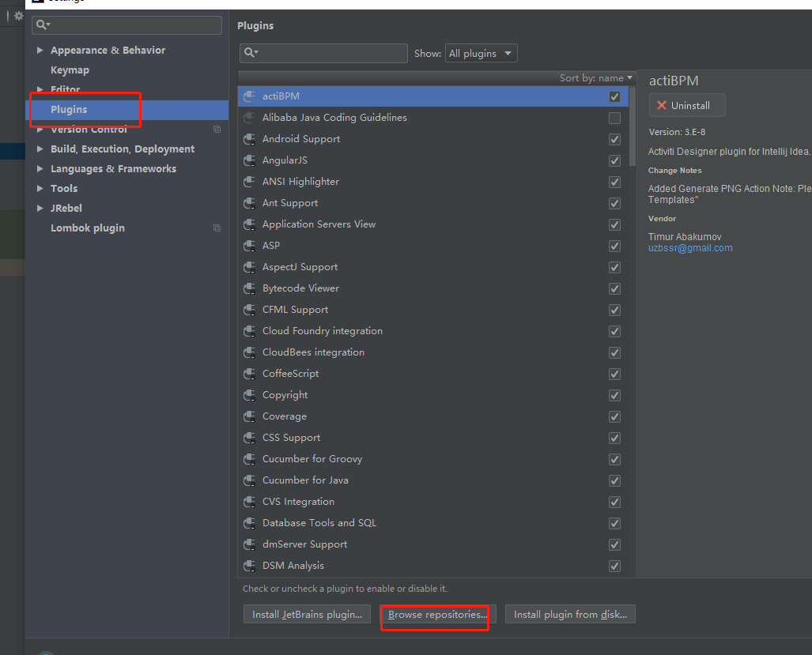The width and height of the screenshot is (812, 655).
Task: Click the actiBPM plugin icon
Action: click(x=248, y=96)
